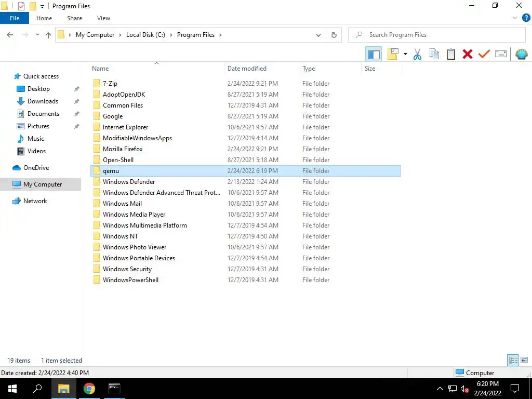The height and width of the screenshot is (399, 532).
Task: Open the Windows Start menu
Action: coord(12,389)
